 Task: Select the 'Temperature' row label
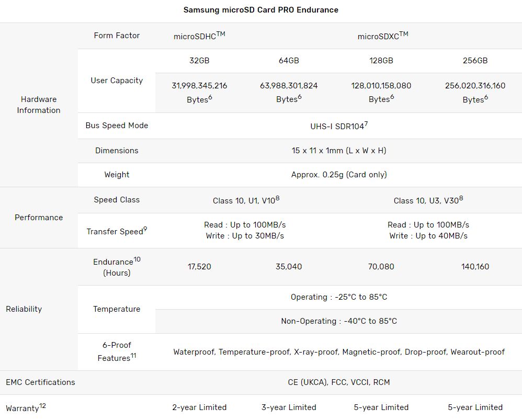pyautogui.click(x=117, y=309)
